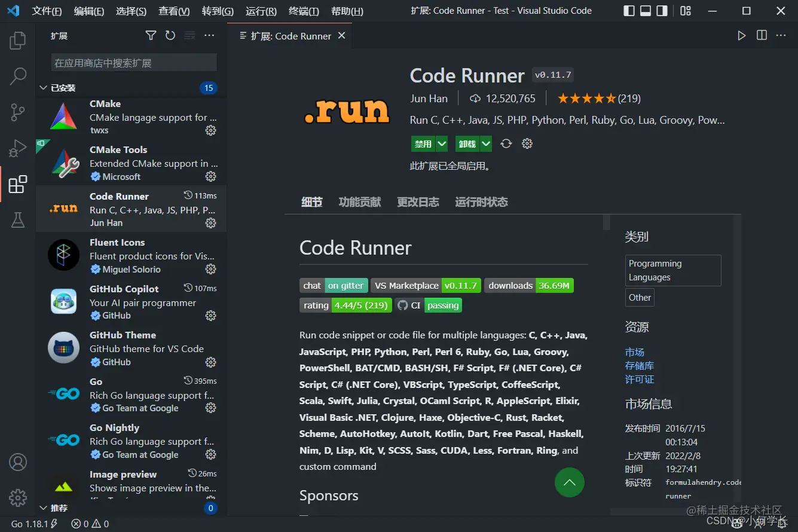This screenshot has height=532, width=798.
Task: Open the Testing flask view
Action: [x=18, y=220]
